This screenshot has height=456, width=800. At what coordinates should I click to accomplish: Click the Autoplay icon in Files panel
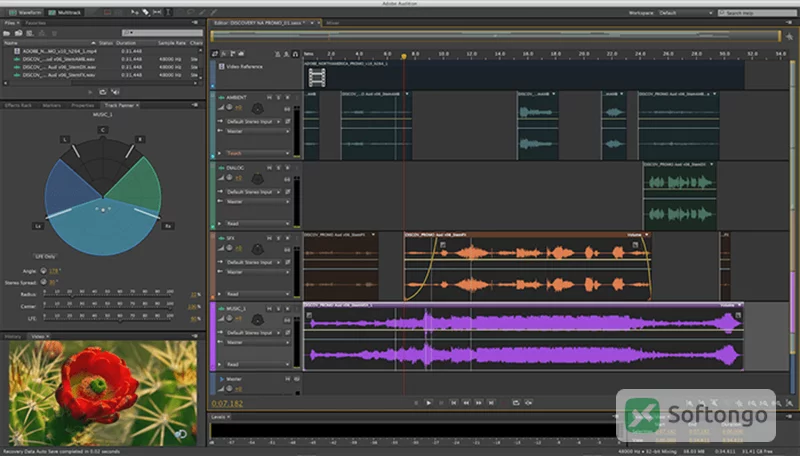click(x=115, y=92)
